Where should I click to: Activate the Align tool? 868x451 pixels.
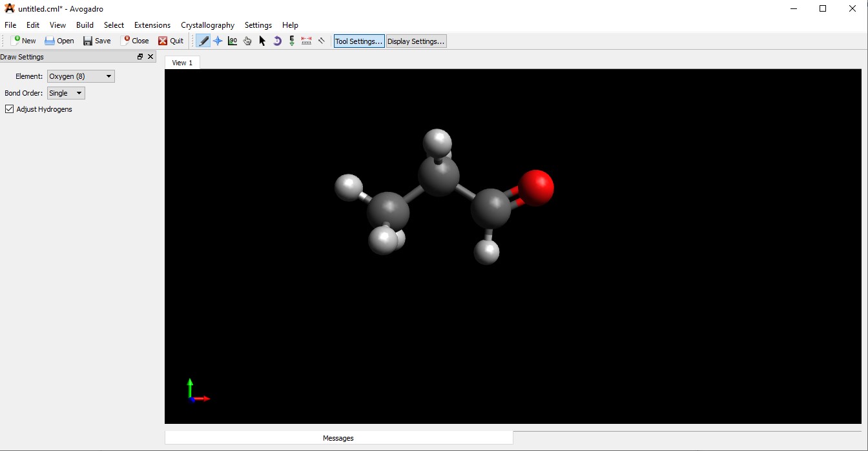321,41
